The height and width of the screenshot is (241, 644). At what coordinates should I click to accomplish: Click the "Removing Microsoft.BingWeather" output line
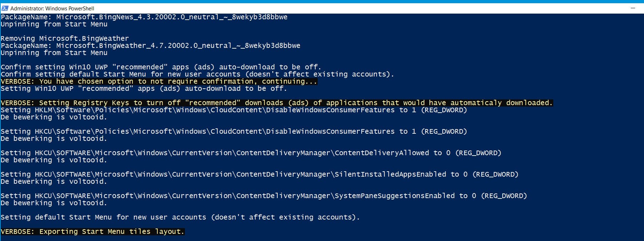pos(65,39)
